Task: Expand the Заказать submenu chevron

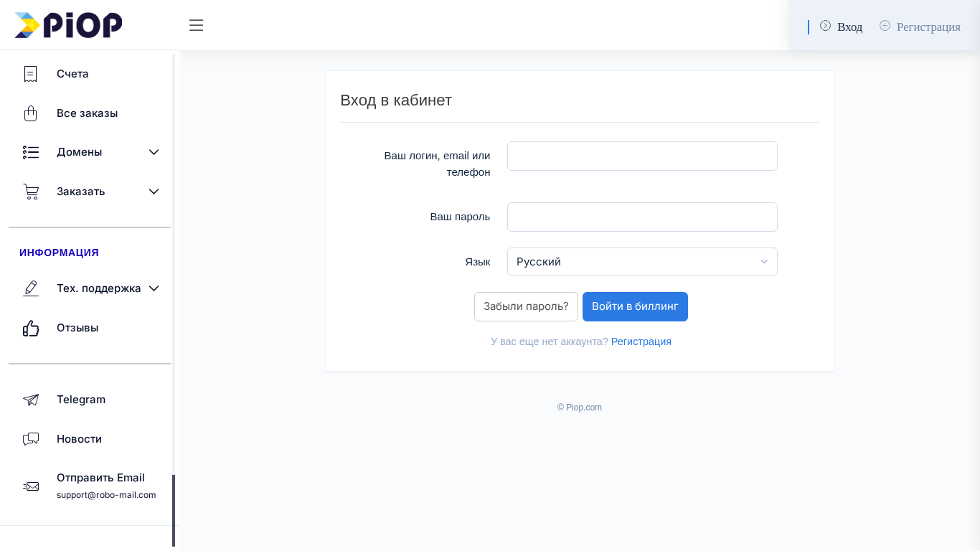Action: (x=154, y=192)
